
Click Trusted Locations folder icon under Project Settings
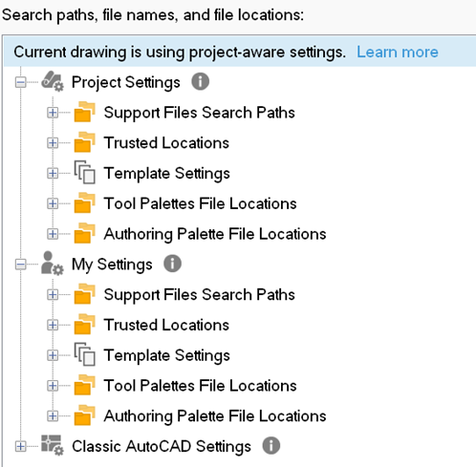pos(84,142)
